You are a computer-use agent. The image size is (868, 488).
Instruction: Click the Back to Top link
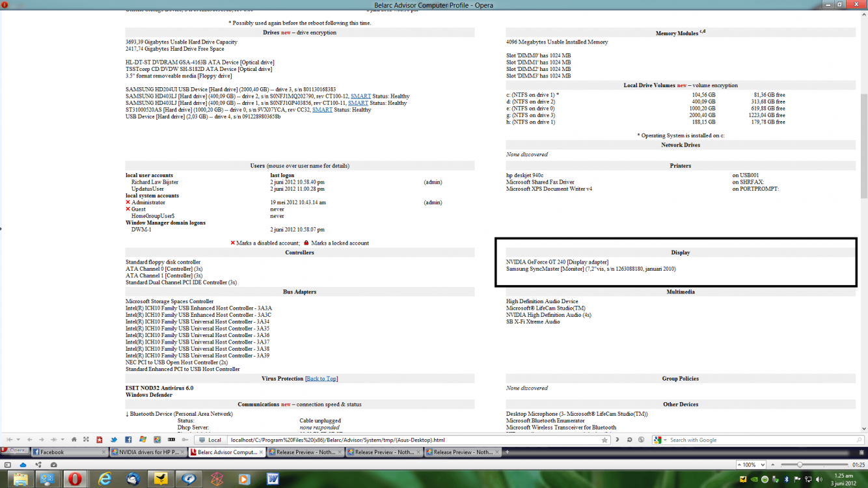321,379
